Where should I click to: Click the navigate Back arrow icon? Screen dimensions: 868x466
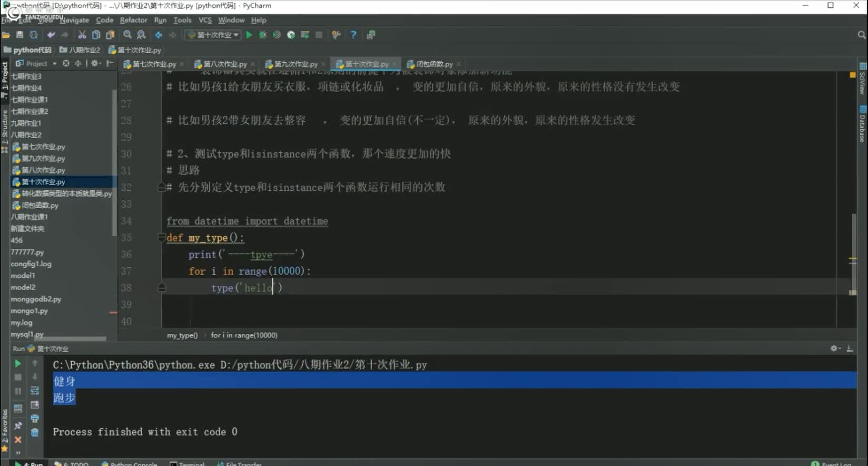(x=159, y=35)
